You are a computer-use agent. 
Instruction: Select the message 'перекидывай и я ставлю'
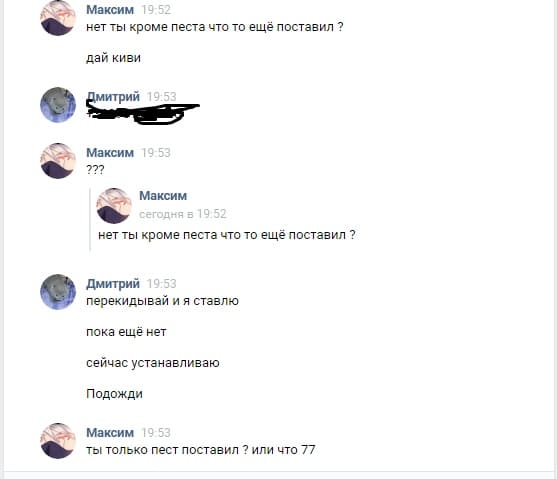click(162, 301)
